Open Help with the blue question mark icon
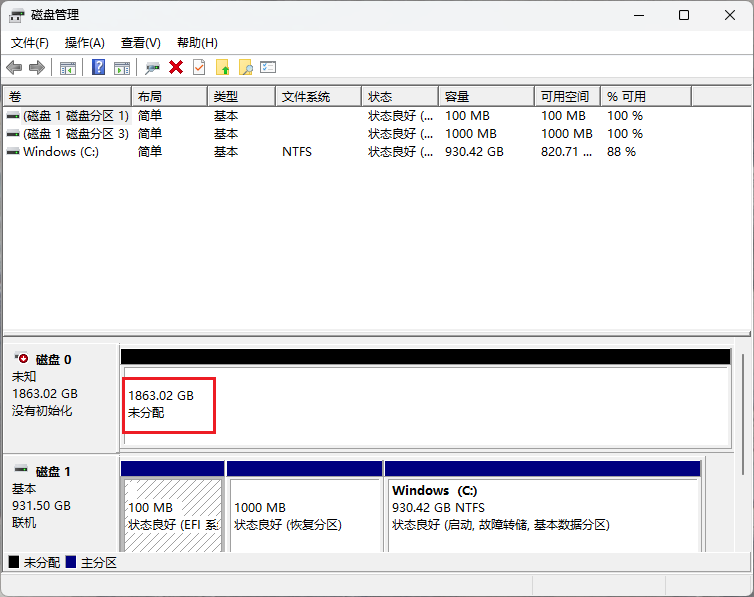 pyautogui.click(x=98, y=67)
